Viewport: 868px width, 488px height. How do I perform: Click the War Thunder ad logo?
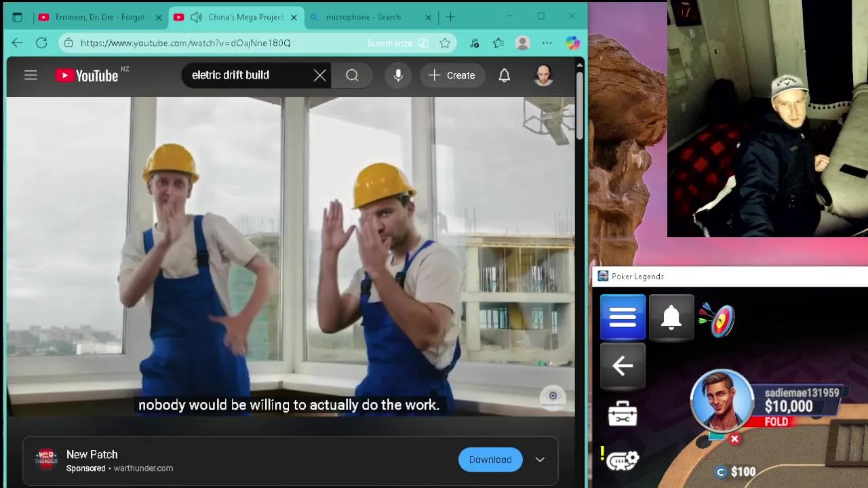coord(46,459)
